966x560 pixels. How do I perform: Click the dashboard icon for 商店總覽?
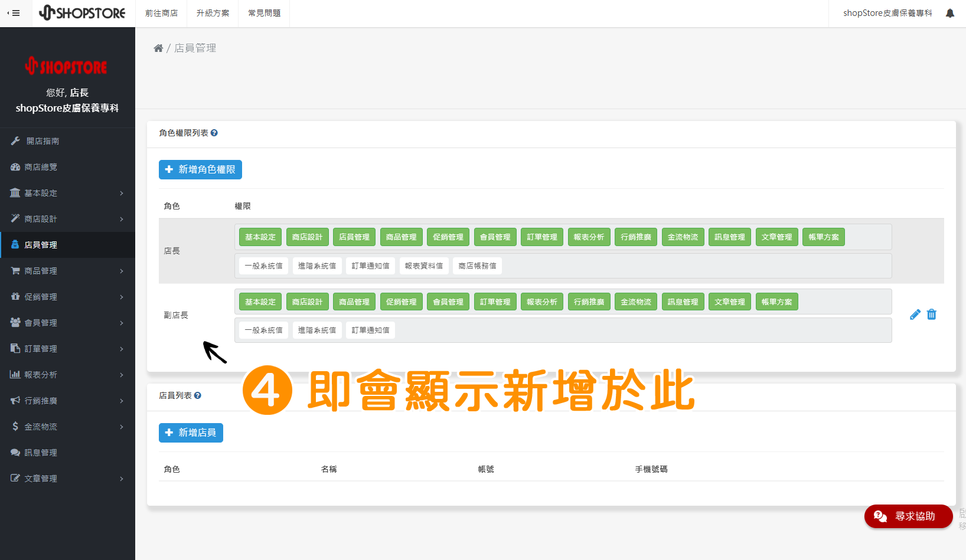pyautogui.click(x=15, y=167)
